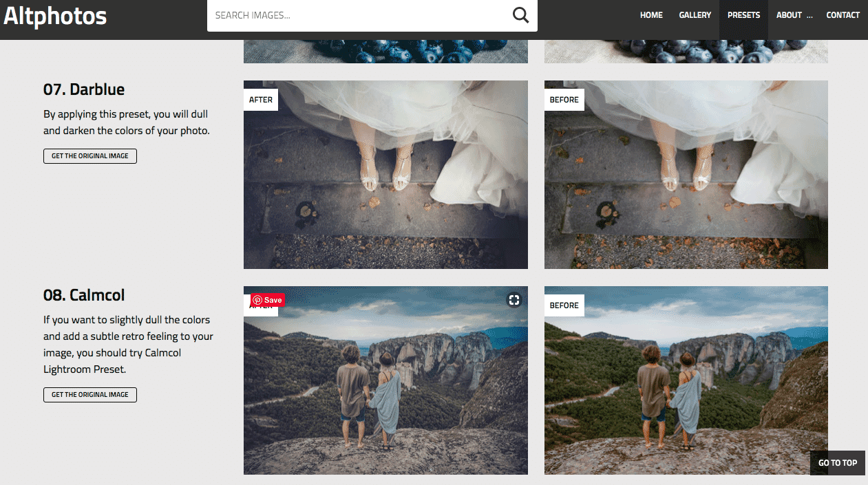Open the HOME navigation menu item
Screen dimensions: 868x485
(650, 14)
